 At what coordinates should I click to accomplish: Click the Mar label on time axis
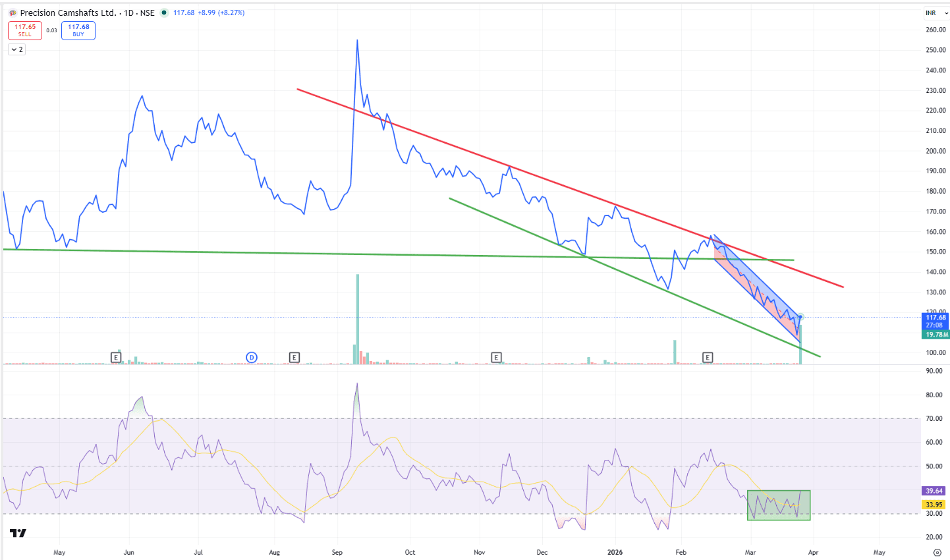pyautogui.click(x=750, y=552)
